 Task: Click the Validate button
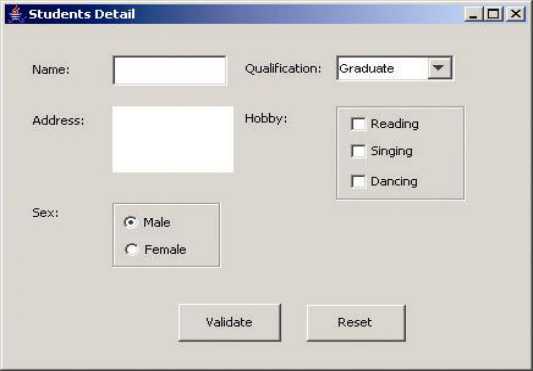click(229, 322)
